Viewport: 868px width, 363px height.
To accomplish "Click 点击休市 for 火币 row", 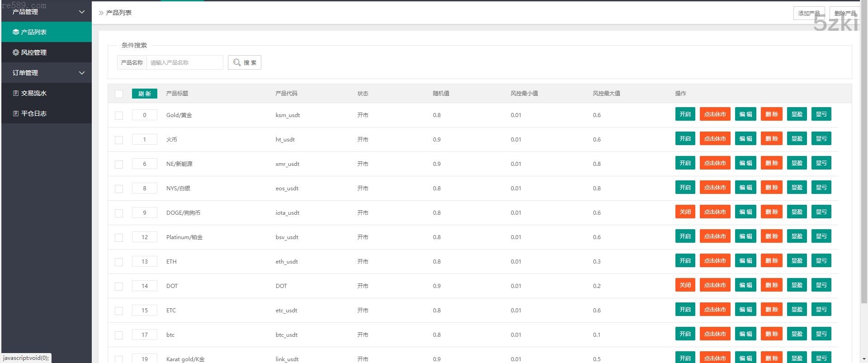I will [x=715, y=139].
